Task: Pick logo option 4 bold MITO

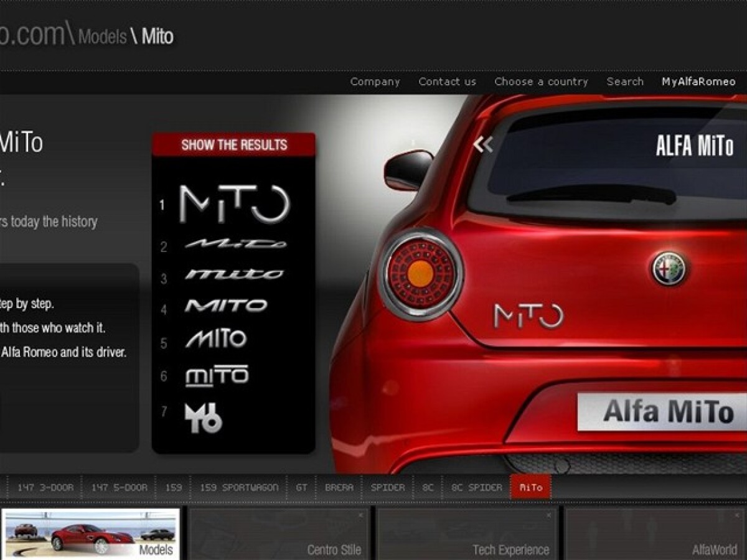Action: (226, 306)
